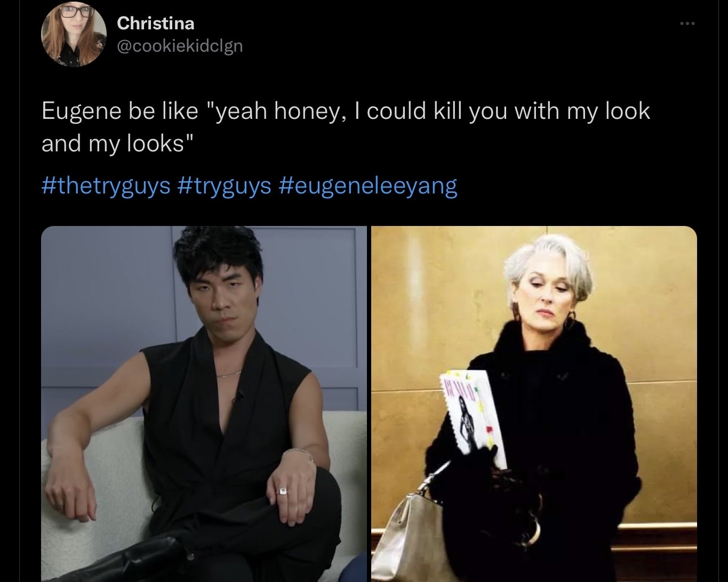
Task: Visit the @cookiekidclgn handle link
Action: tap(180, 46)
